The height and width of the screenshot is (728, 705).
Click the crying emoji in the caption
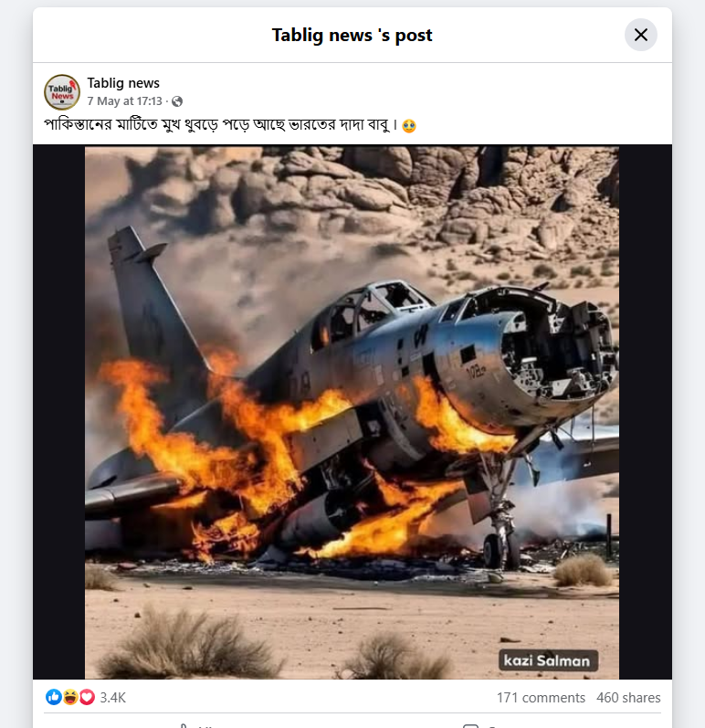coord(409,126)
